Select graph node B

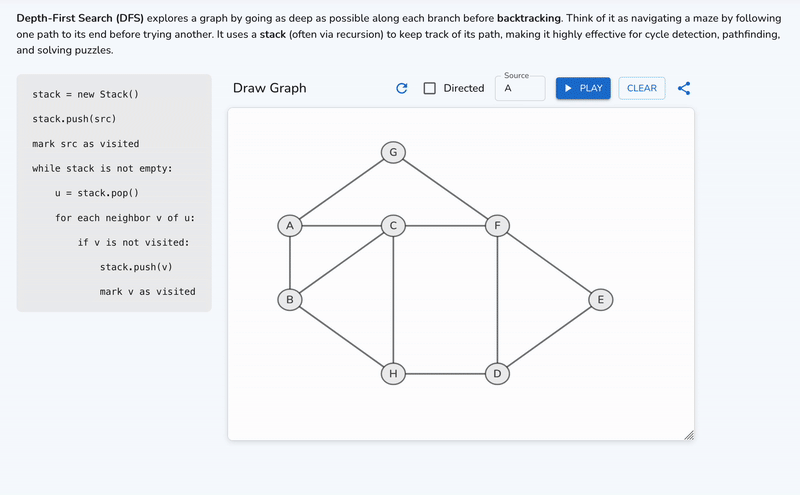tap(289, 299)
